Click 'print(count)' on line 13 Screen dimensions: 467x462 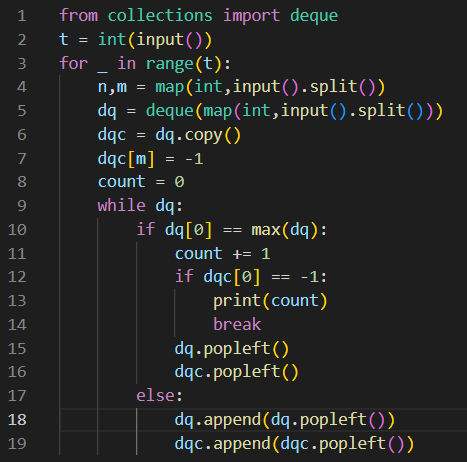270,301
